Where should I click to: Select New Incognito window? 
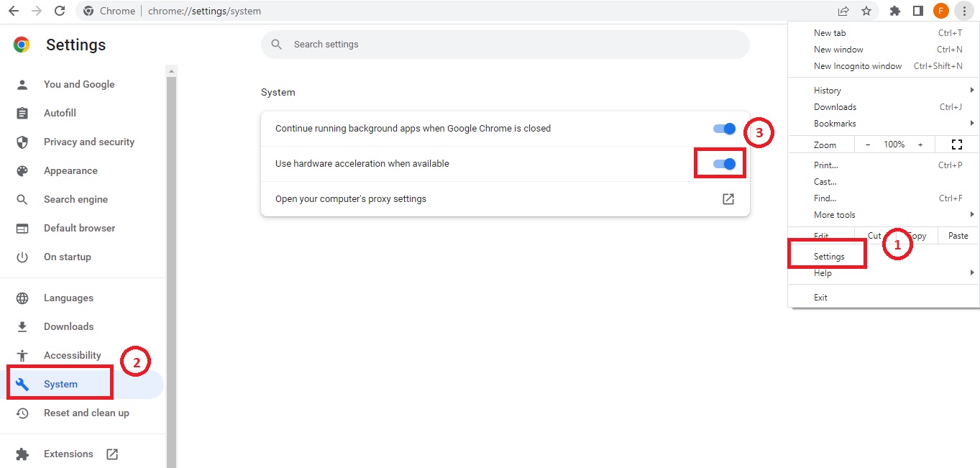tap(884, 66)
